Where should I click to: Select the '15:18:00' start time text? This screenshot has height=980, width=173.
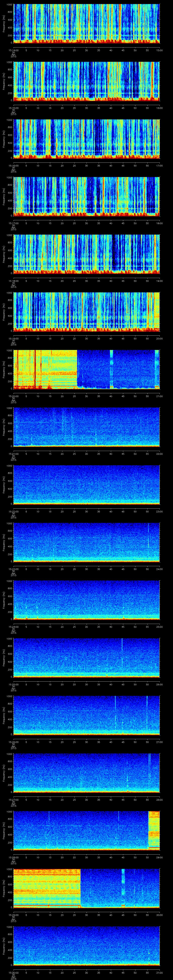[x=13, y=281]
